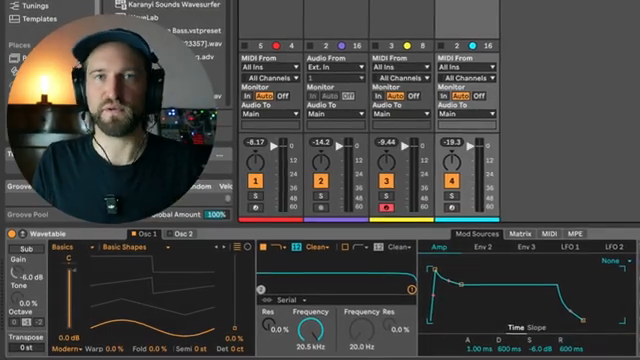Set track 1 Monitor to In

pos(247,96)
